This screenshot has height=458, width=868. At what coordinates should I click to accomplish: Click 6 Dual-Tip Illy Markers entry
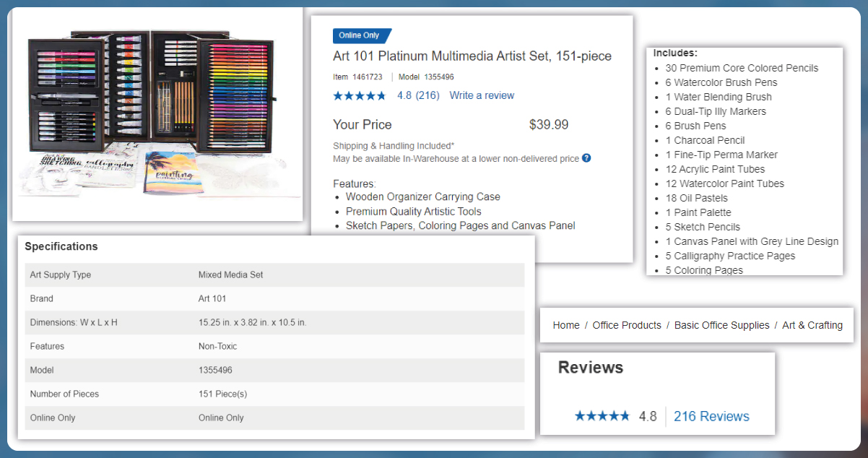[716, 111]
